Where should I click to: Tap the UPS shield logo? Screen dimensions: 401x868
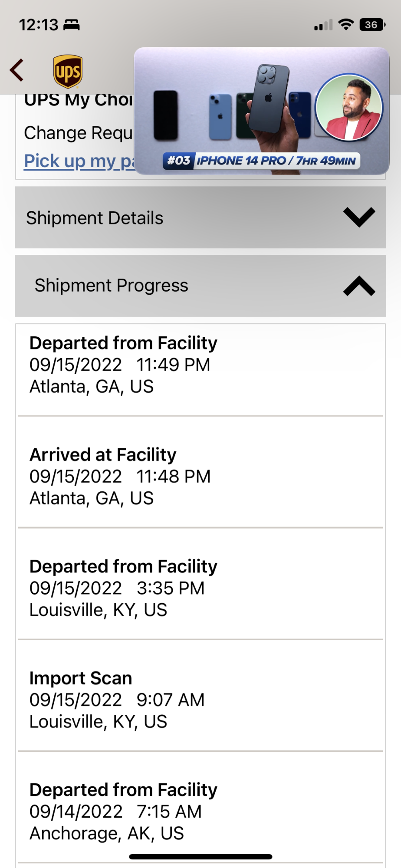(x=68, y=71)
